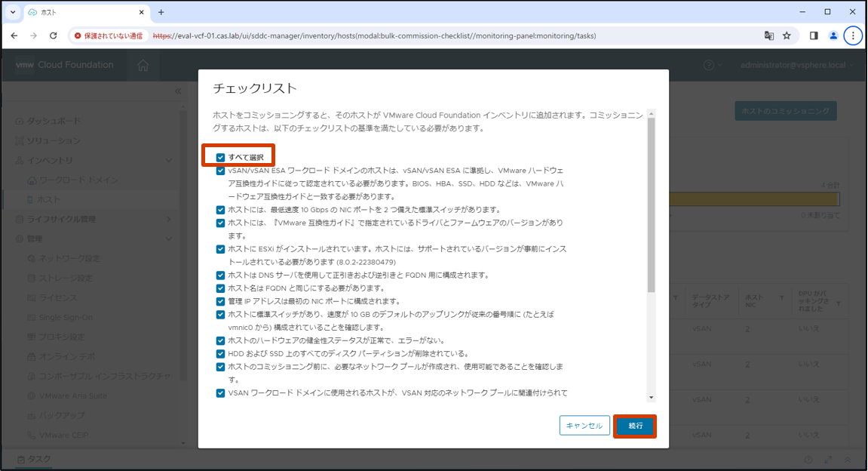Click the checklist vertical scrollbar thumb

(651, 205)
